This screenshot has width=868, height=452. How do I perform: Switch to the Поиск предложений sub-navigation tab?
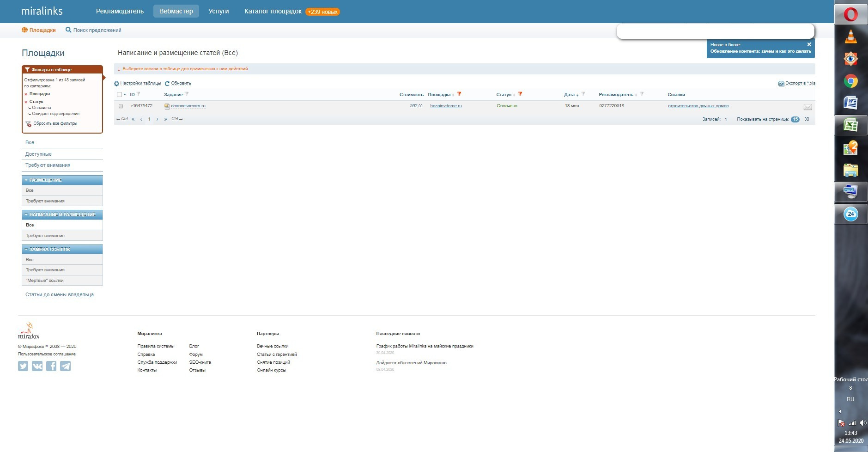[x=93, y=30]
